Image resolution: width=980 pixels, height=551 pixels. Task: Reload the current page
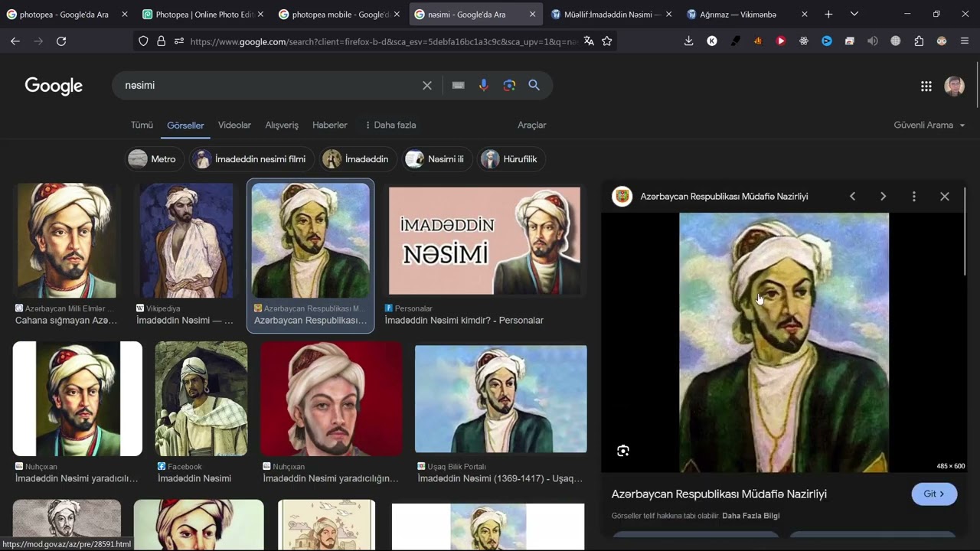tap(61, 41)
